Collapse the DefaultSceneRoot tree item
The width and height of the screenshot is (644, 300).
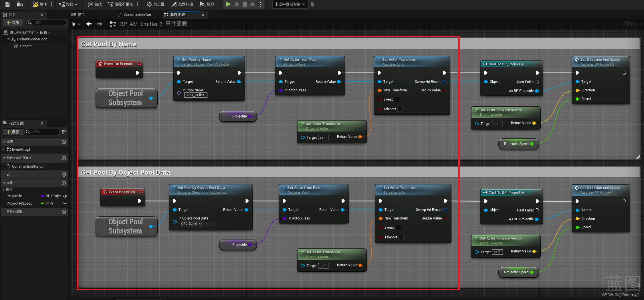tap(9, 39)
